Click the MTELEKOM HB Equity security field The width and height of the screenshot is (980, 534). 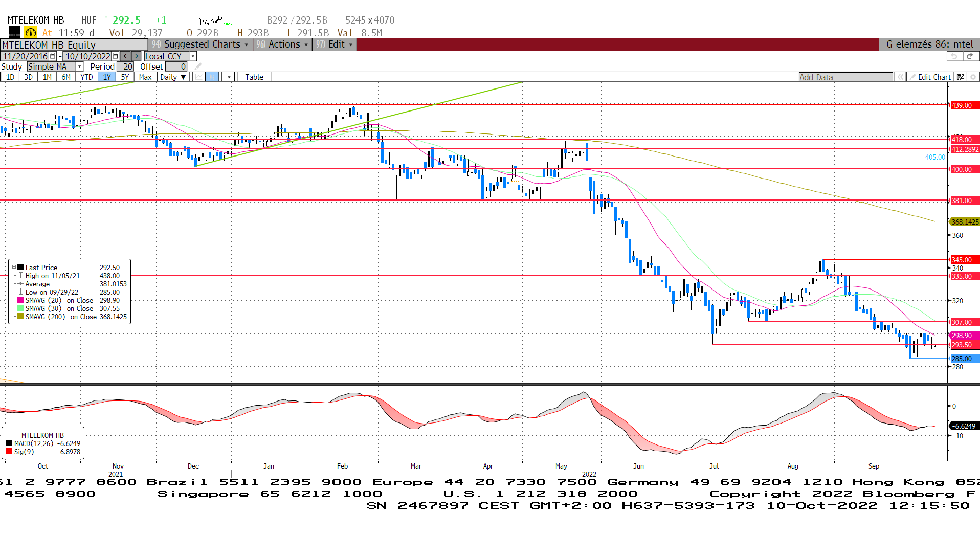(x=74, y=44)
